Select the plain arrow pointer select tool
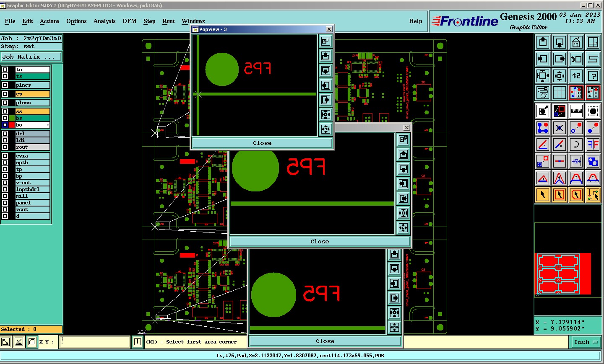The height and width of the screenshot is (364, 604). point(543,195)
